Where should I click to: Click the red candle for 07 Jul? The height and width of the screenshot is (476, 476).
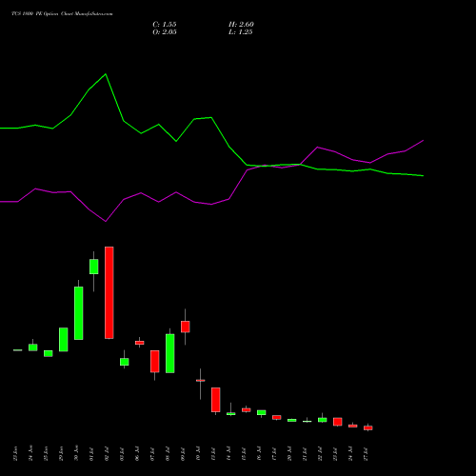155,362
